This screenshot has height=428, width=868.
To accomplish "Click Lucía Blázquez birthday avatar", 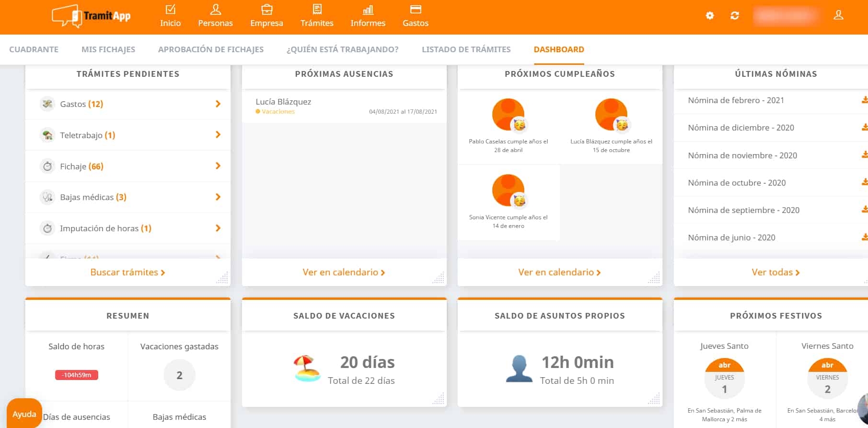I will point(611,114).
